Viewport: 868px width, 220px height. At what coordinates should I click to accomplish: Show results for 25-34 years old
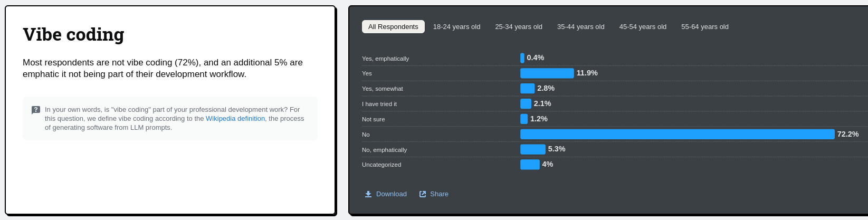click(518, 27)
